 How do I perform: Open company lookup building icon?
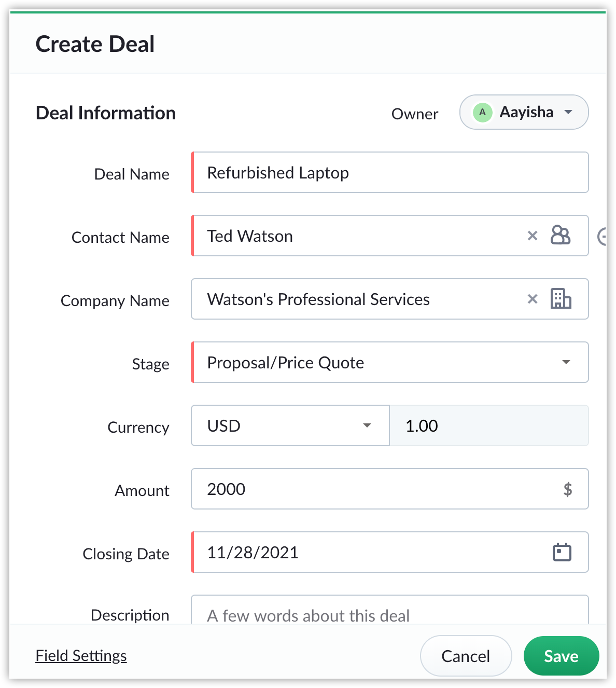[561, 299]
